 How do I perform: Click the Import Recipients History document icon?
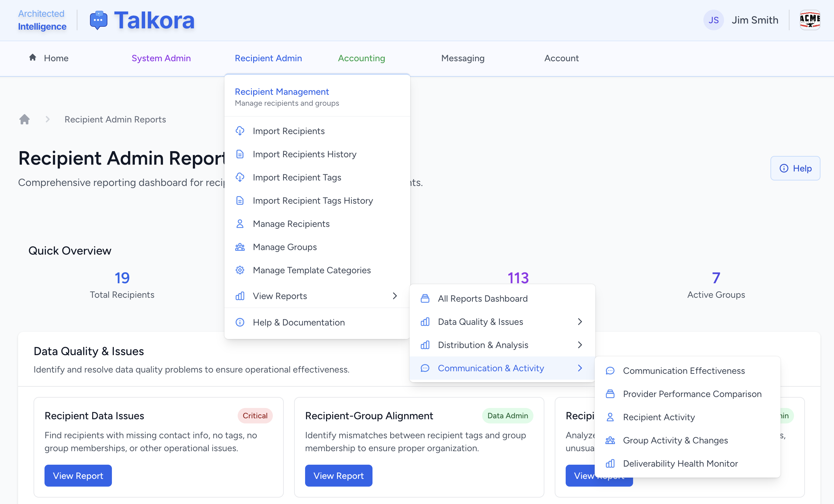240,154
